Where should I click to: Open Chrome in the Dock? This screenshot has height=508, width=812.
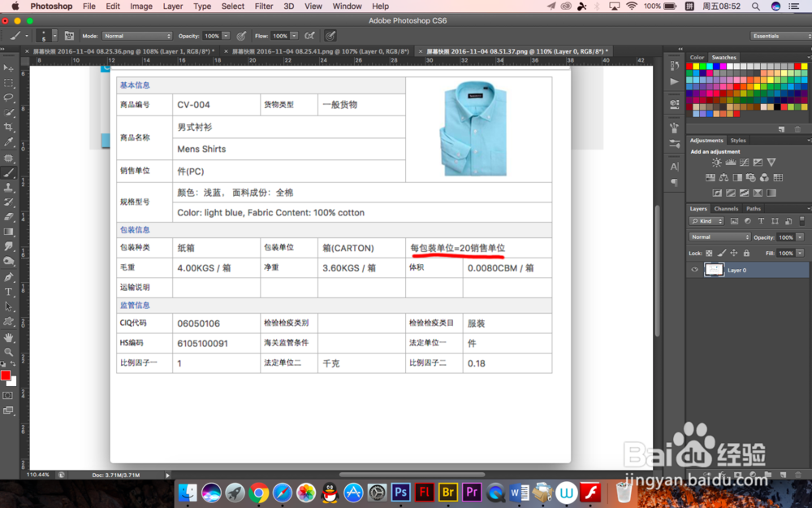tap(258, 492)
